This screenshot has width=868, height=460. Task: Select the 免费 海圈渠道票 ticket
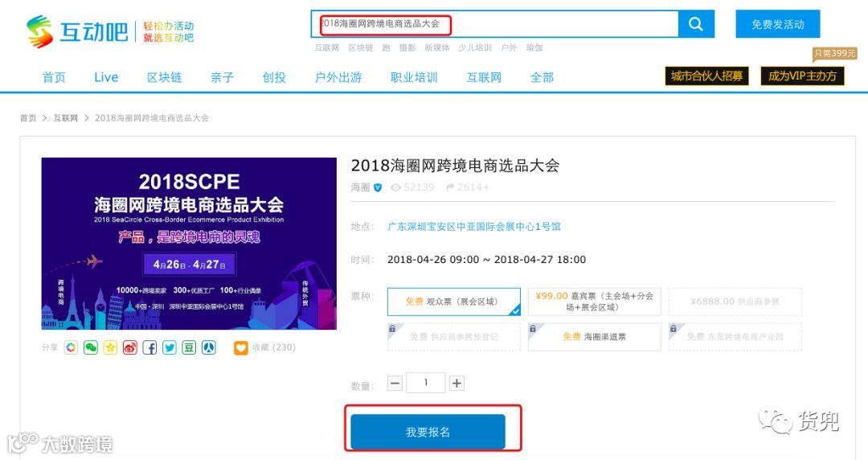[x=595, y=336]
